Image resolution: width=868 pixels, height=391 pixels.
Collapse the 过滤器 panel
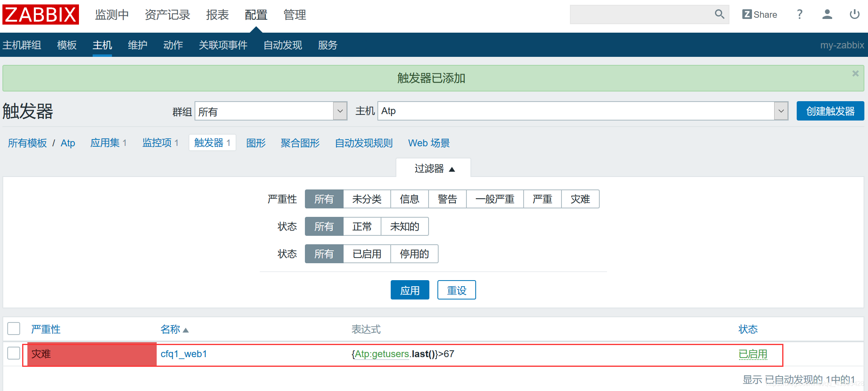click(x=434, y=168)
